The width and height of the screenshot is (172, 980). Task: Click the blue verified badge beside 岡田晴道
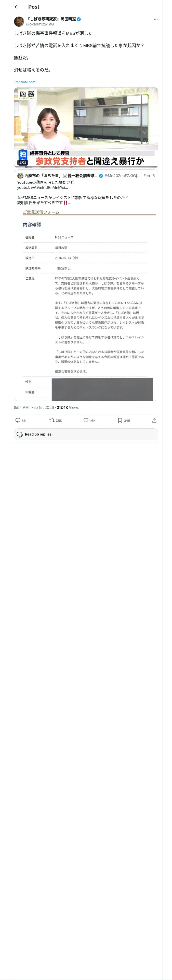[78, 19]
